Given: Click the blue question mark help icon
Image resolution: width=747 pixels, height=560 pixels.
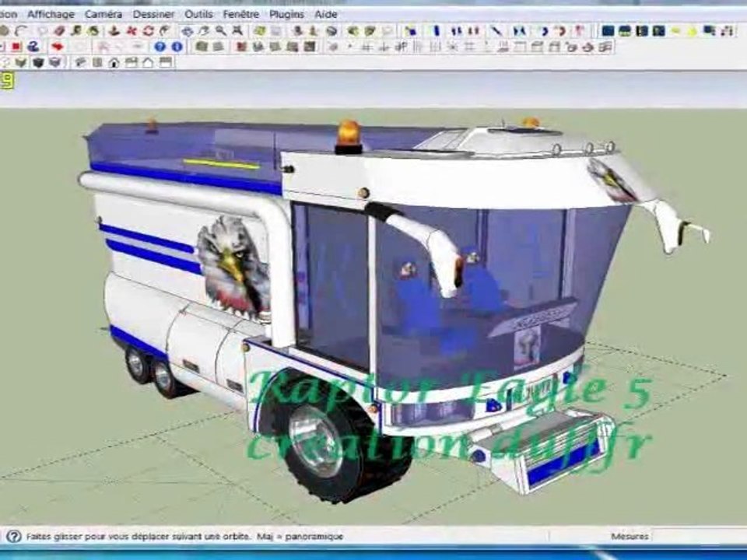Looking at the screenshot, I should coord(160,47).
